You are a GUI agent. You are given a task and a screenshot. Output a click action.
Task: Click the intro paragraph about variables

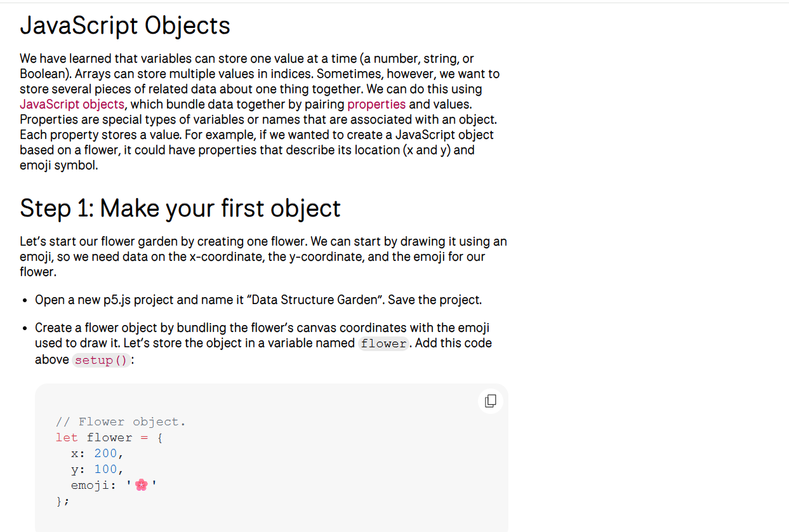tap(260, 112)
